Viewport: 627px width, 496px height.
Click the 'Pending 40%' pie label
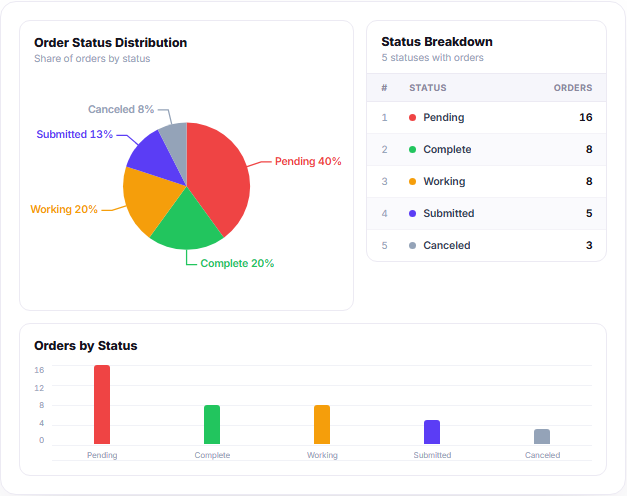[308, 161]
